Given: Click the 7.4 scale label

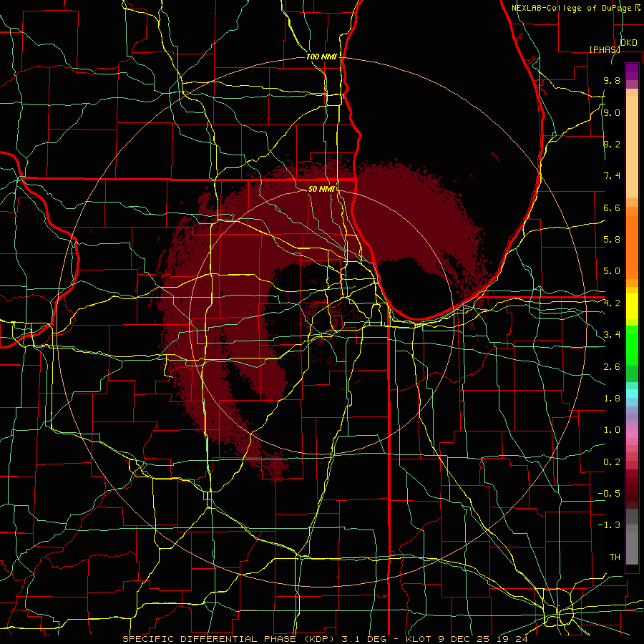Looking at the screenshot, I should (612, 176).
